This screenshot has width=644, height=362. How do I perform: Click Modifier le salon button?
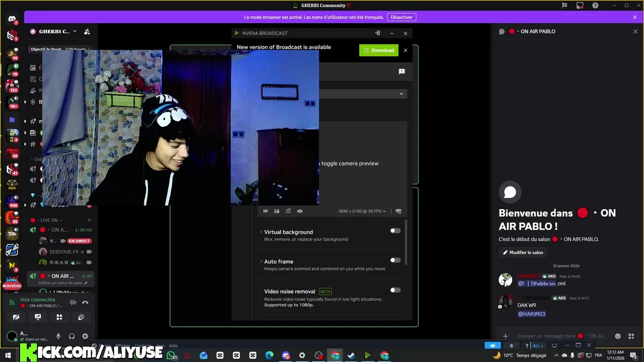point(523,252)
